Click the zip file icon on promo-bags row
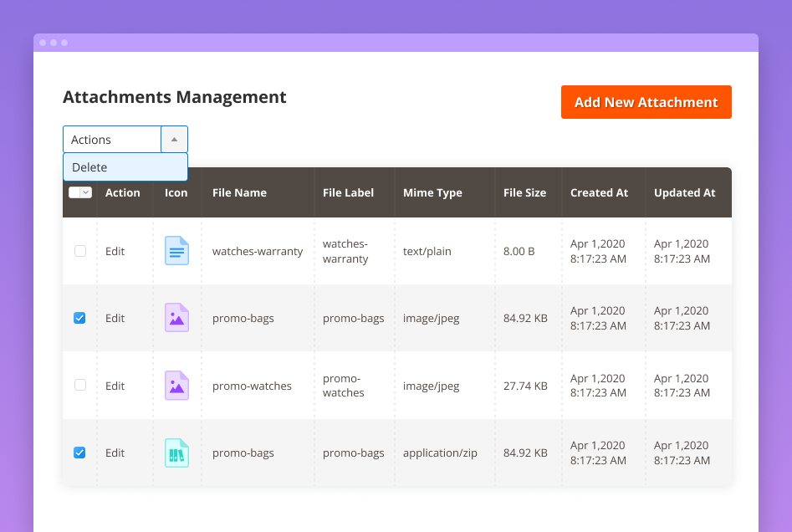Screen dimensions: 792x532 [176, 453]
